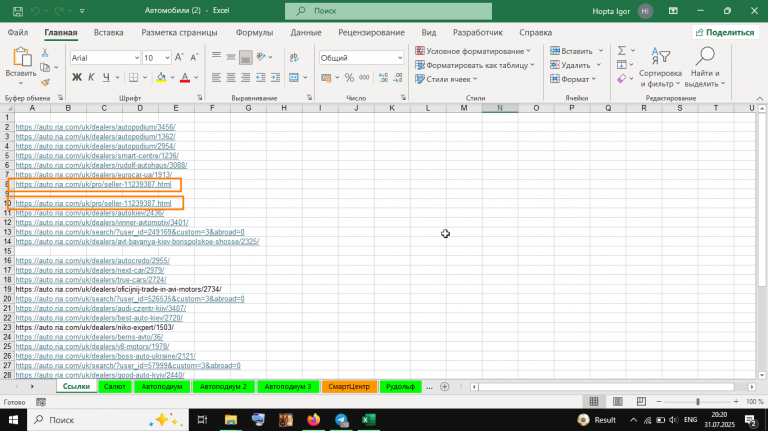Click the Поиск search box in title bar

pyautogui.click(x=388, y=11)
